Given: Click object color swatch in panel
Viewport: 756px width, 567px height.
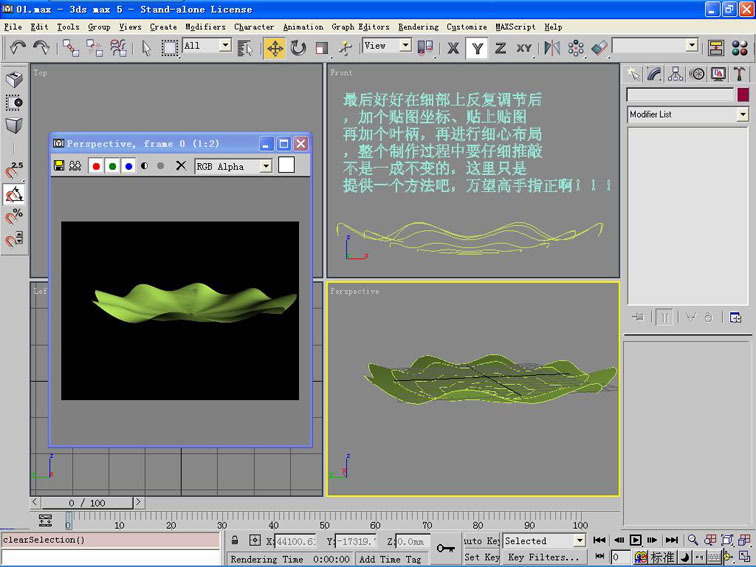Looking at the screenshot, I should coord(743,94).
